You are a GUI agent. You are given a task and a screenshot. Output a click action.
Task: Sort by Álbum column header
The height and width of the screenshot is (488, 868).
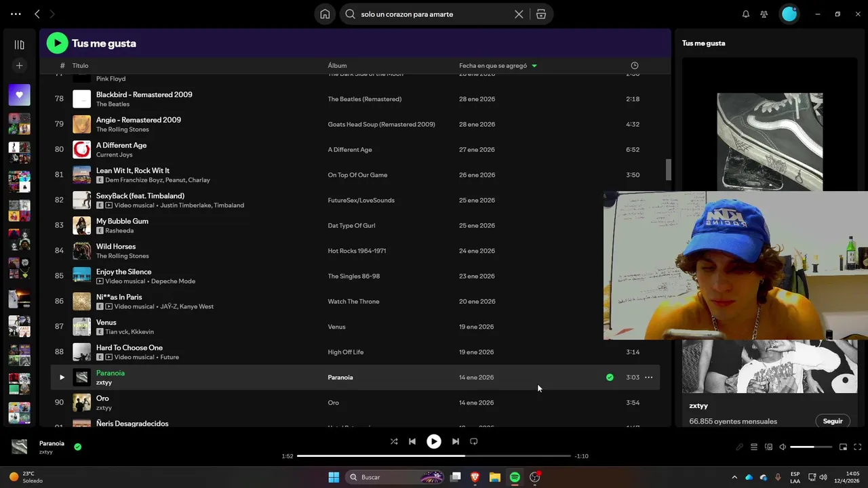pos(337,66)
